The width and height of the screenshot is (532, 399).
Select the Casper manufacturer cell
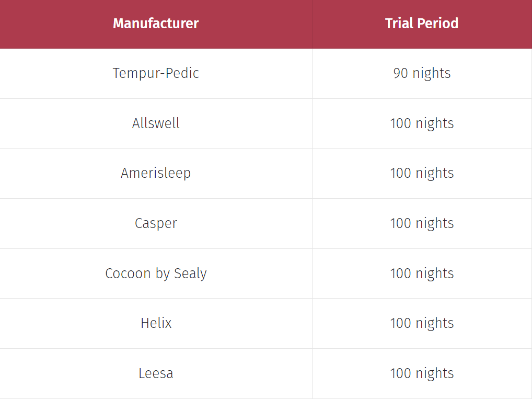click(x=156, y=223)
